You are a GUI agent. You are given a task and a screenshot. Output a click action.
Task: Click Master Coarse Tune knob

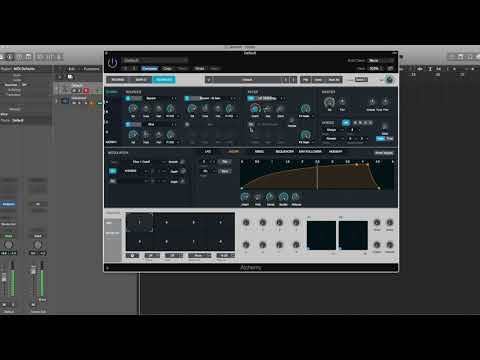(x=372, y=101)
